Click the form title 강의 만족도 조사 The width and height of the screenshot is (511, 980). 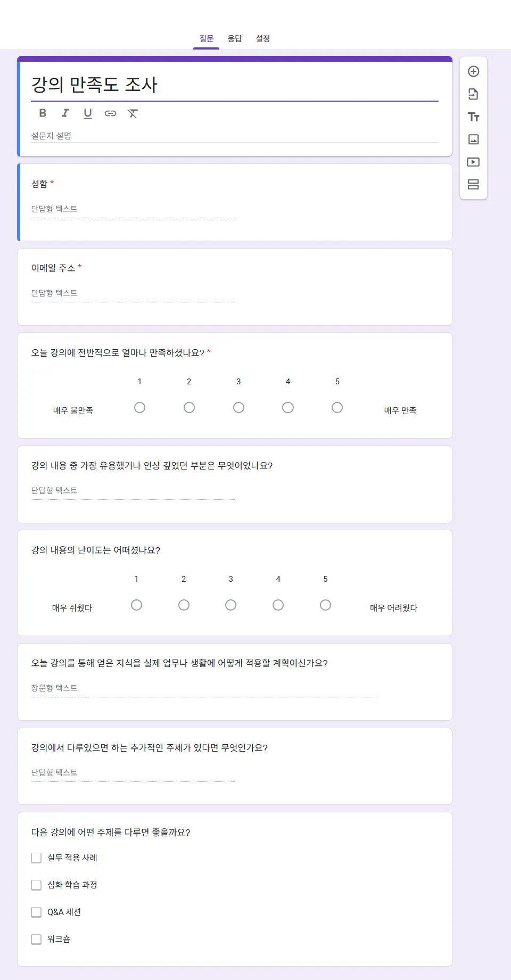[95, 84]
